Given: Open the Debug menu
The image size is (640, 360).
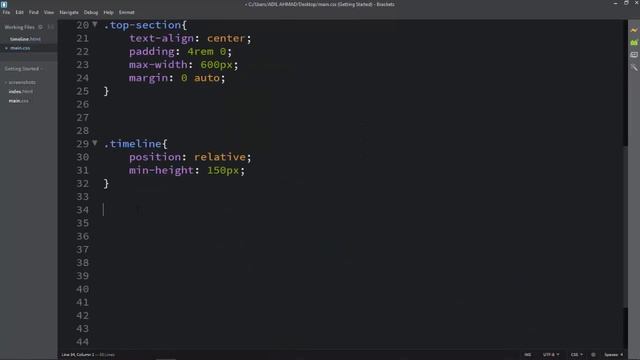Looking at the screenshot, I should point(91,12).
